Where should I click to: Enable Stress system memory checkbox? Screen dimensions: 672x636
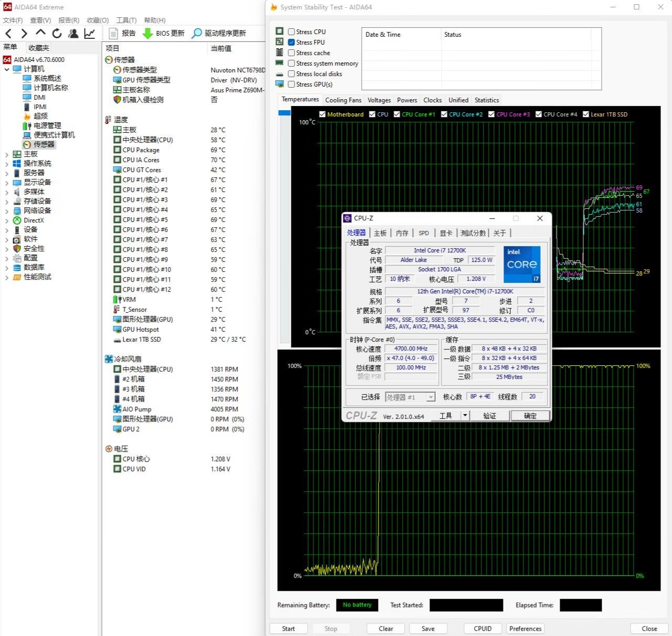point(291,63)
